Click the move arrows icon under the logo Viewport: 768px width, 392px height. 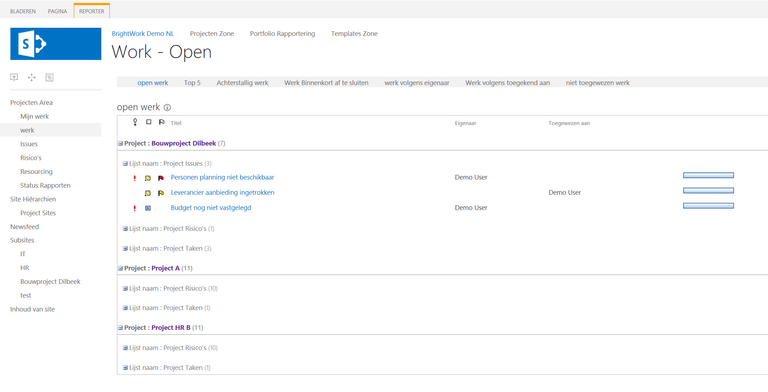coord(32,77)
